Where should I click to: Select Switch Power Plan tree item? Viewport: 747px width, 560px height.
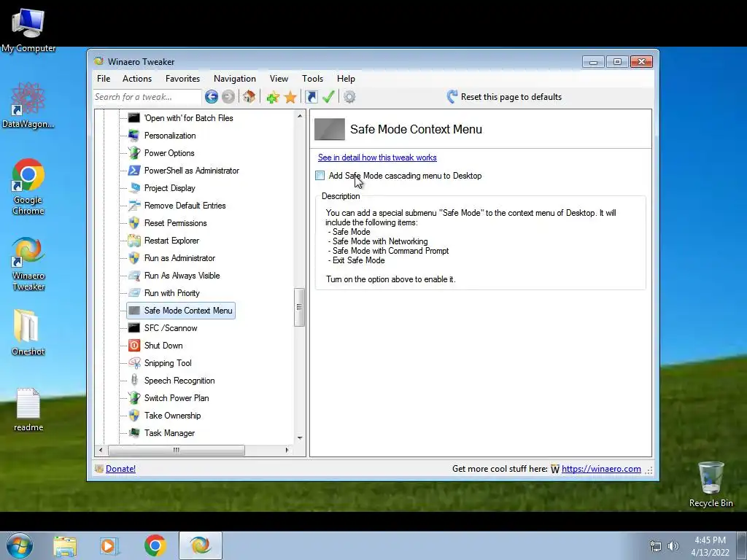pos(177,398)
